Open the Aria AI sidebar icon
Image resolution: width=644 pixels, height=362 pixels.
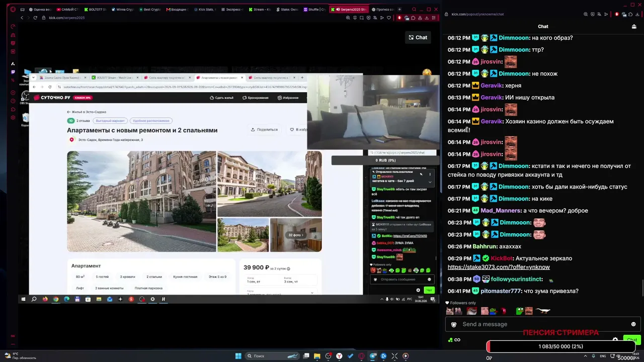(x=13, y=64)
